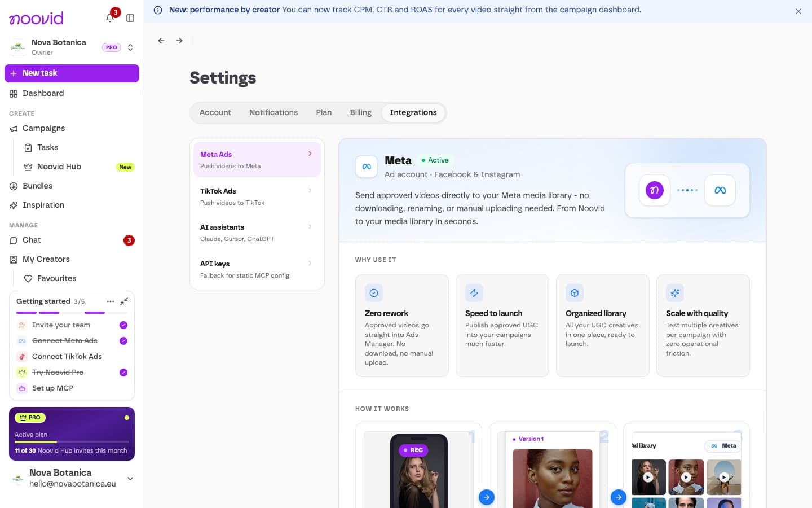The image size is (812, 508).
Task: Open Campaigns in the sidebar
Action: click(x=72, y=128)
